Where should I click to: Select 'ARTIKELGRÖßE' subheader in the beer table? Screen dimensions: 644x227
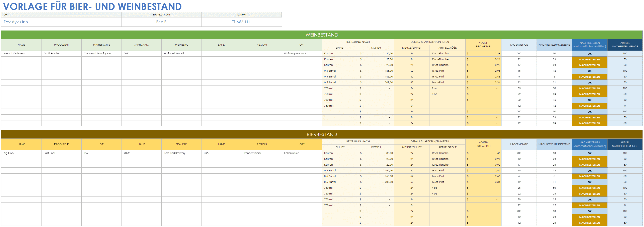[x=448, y=147]
